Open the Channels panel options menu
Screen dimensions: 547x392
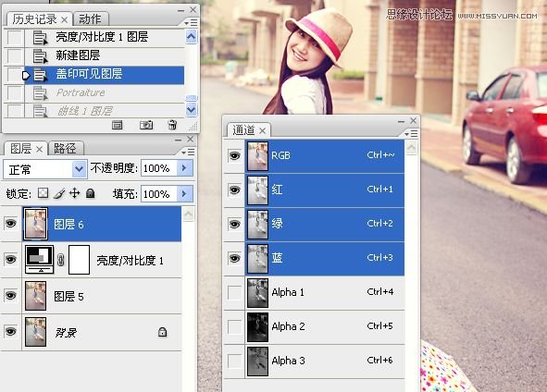point(411,133)
